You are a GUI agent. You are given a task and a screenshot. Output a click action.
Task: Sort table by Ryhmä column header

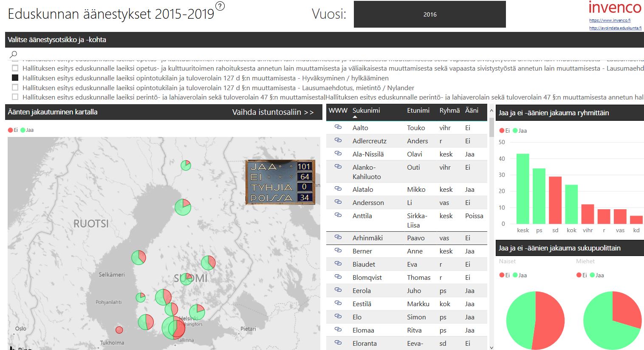point(449,111)
